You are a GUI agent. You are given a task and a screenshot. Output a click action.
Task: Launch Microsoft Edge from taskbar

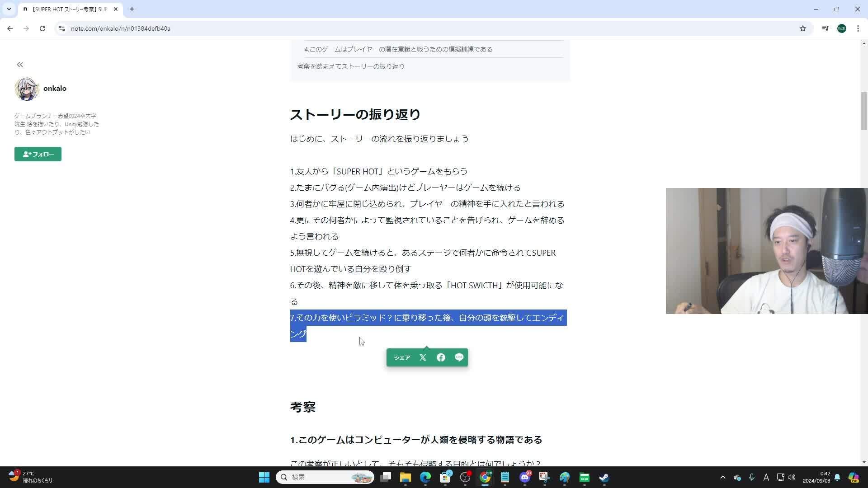click(425, 477)
